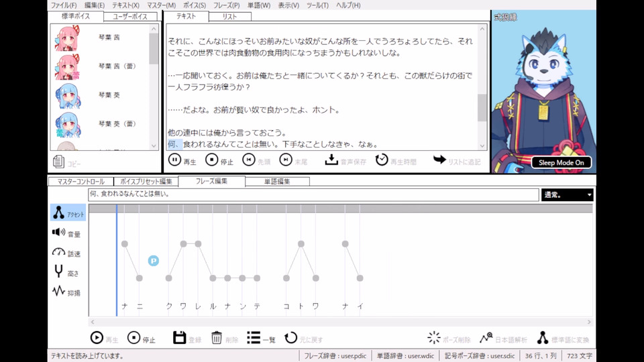
Task: Switch to the ユーザーボイス tab
Action: pyautogui.click(x=129, y=16)
